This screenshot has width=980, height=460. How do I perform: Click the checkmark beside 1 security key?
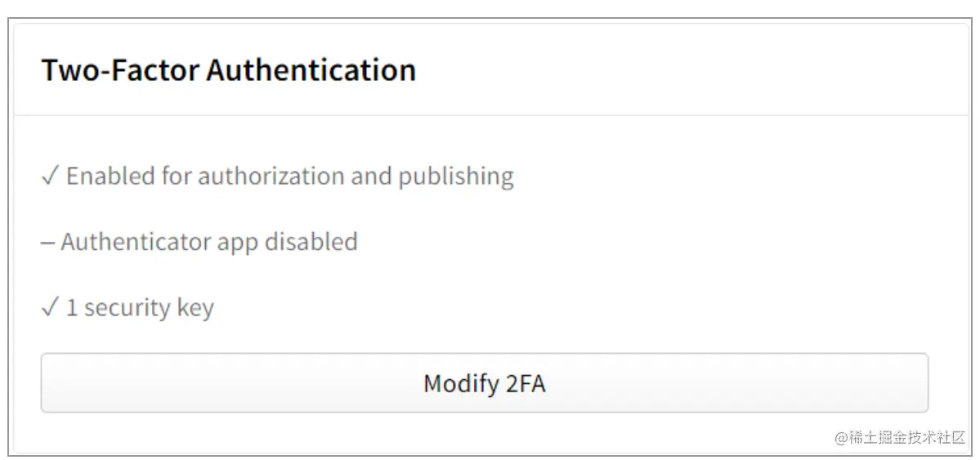click(50, 308)
